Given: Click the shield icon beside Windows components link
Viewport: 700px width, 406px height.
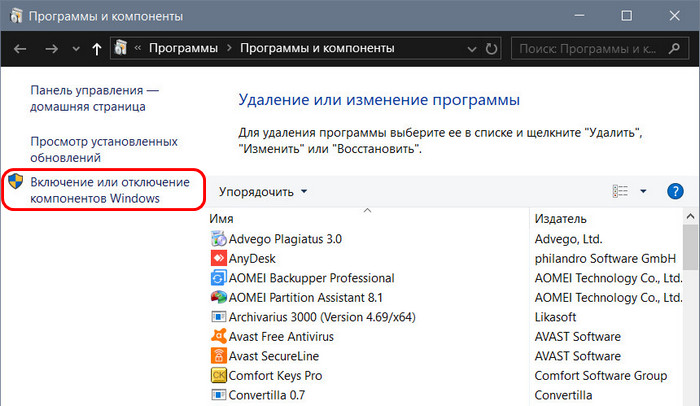Looking at the screenshot, I should [x=16, y=181].
